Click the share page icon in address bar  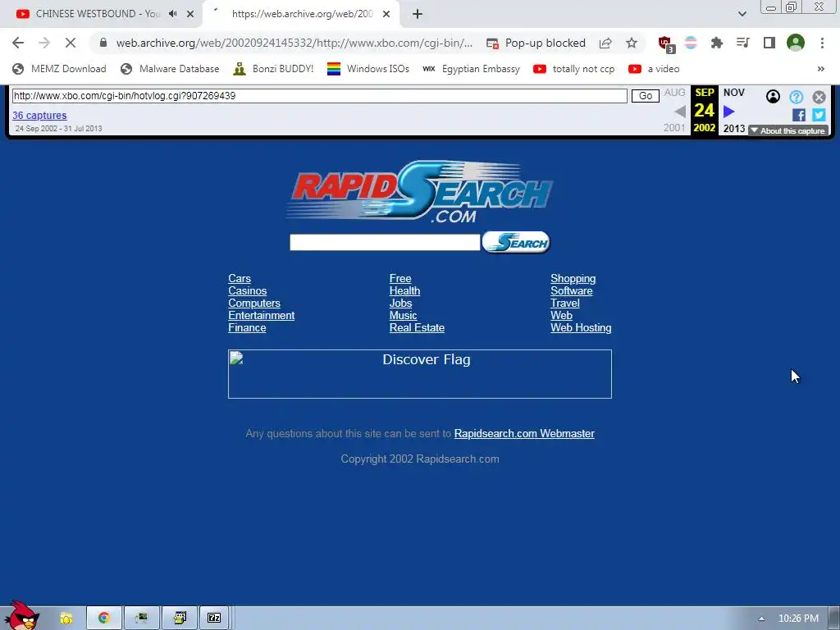coord(605,43)
